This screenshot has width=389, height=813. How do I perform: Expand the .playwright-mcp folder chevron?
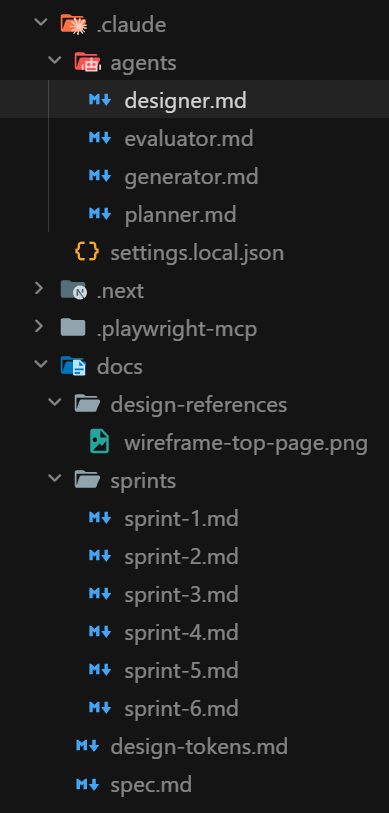(39, 326)
